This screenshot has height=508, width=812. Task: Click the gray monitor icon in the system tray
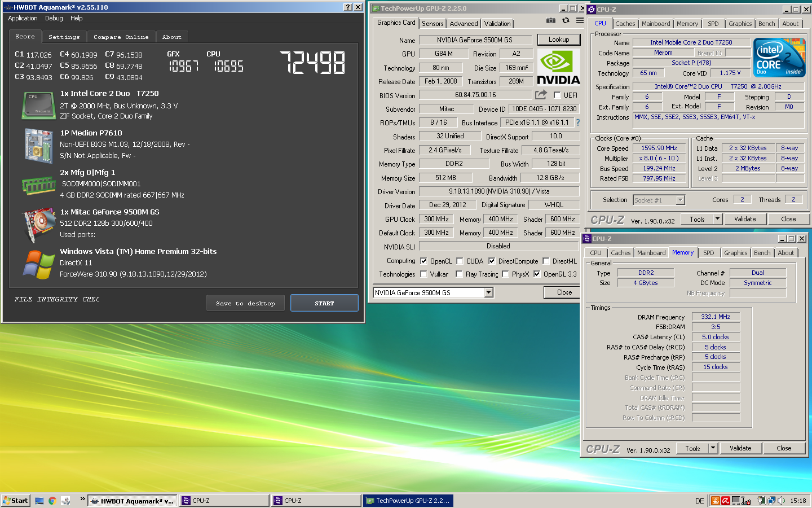tap(736, 501)
